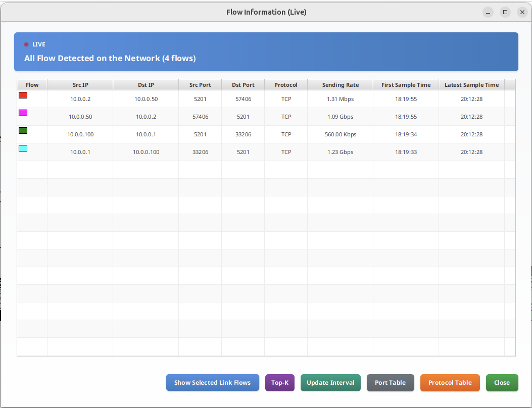
Task: Click Src Port 5201 in 560.00 Kbps row
Action: click(200, 134)
